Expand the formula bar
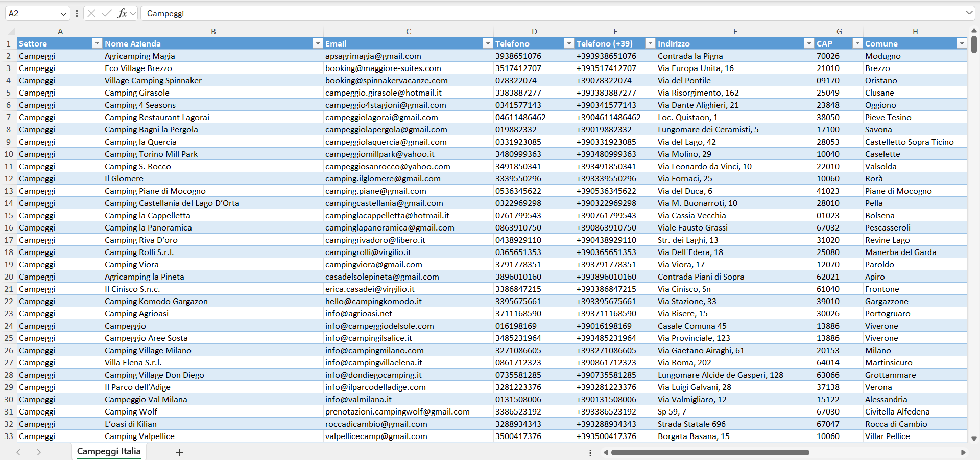Screen dimensions: 980x460 pos(969,13)
